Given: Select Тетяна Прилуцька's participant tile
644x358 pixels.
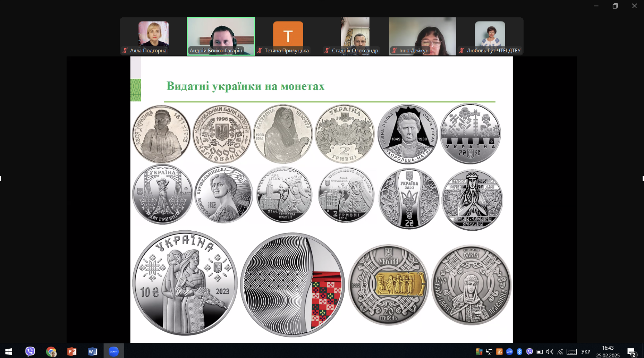Looking at the screenshot, I should coord(288,36).
